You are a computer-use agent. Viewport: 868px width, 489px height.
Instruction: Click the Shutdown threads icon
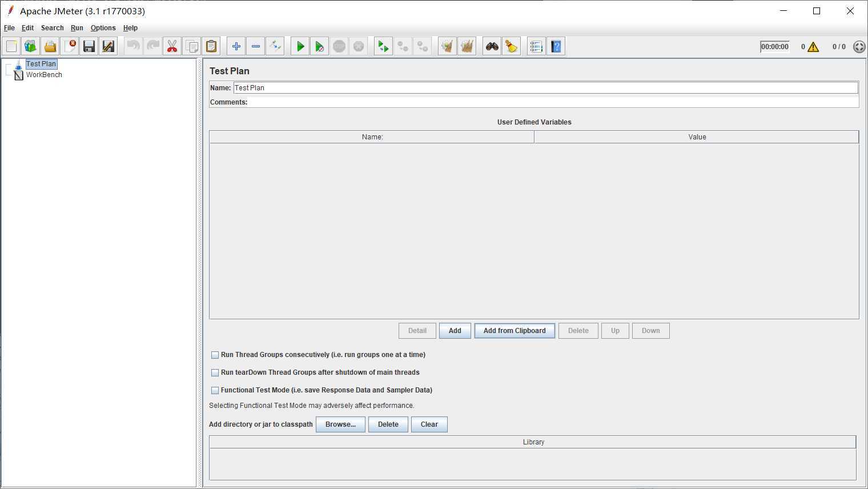point(359,46)
